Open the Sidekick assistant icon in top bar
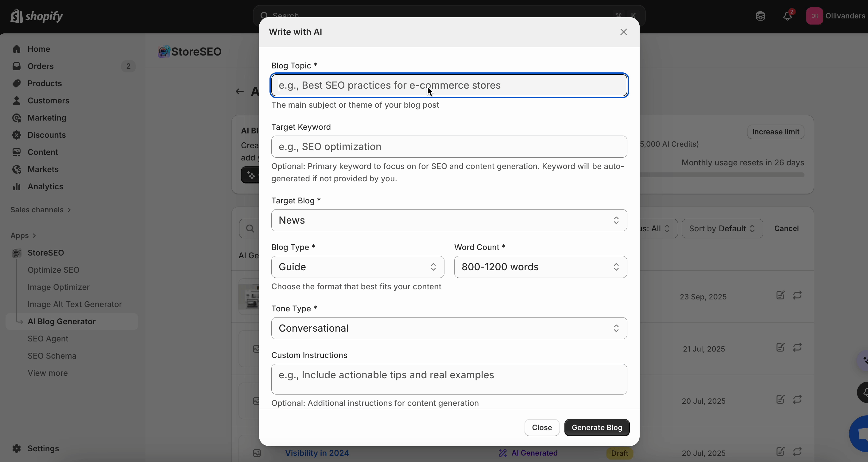The image size is (868, 462). click(x=760, y=16)
